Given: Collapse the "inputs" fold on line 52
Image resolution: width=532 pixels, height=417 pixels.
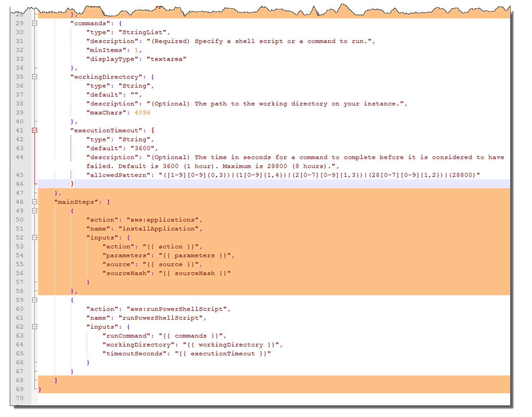Looking at the screenshot, I should [34, 237].
